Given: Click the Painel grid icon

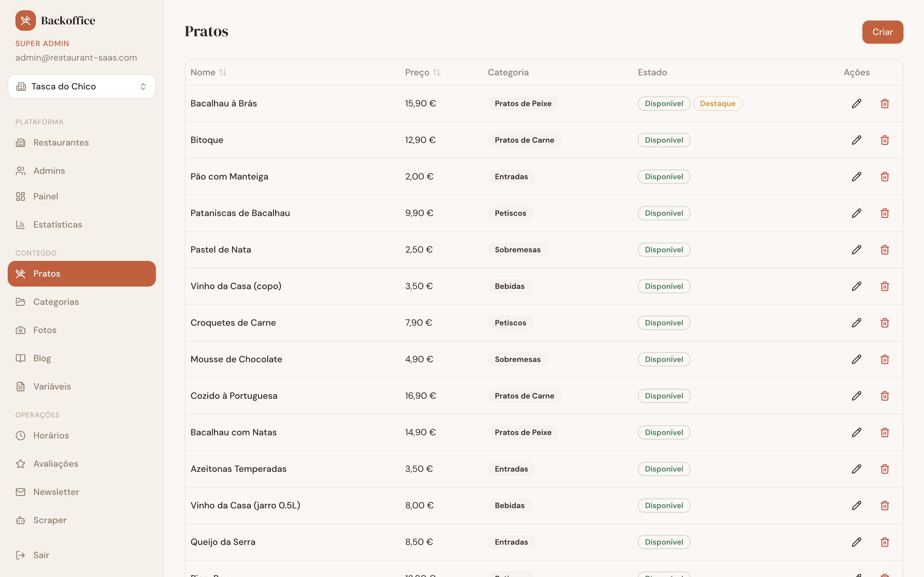Looking at the screenshot, I should click(x=21, y=196).
